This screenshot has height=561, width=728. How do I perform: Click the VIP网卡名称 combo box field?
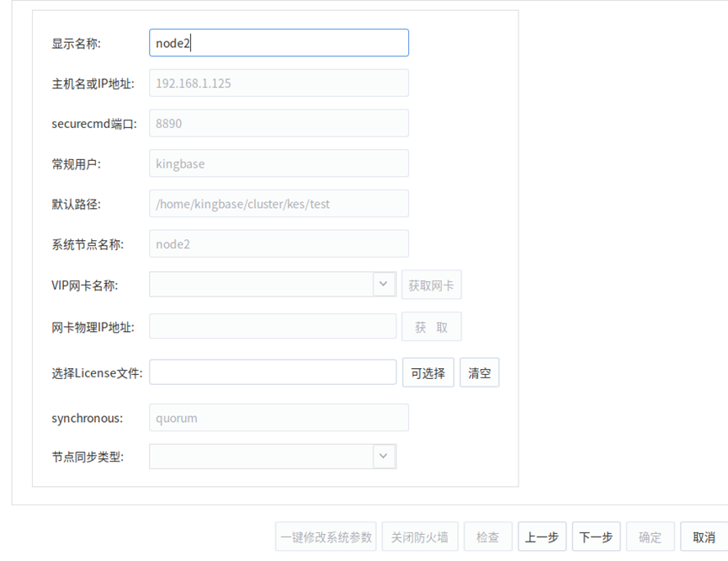coord(261,285)
